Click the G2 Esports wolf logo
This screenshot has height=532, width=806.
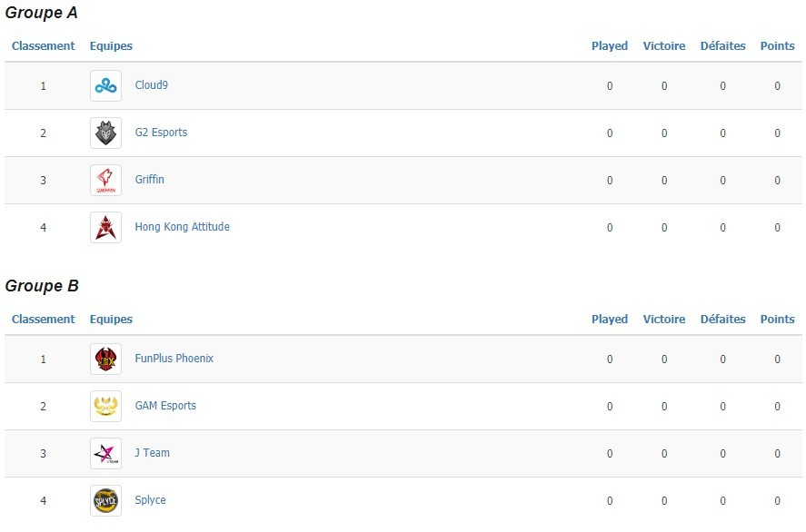click(x=106, y=133)
